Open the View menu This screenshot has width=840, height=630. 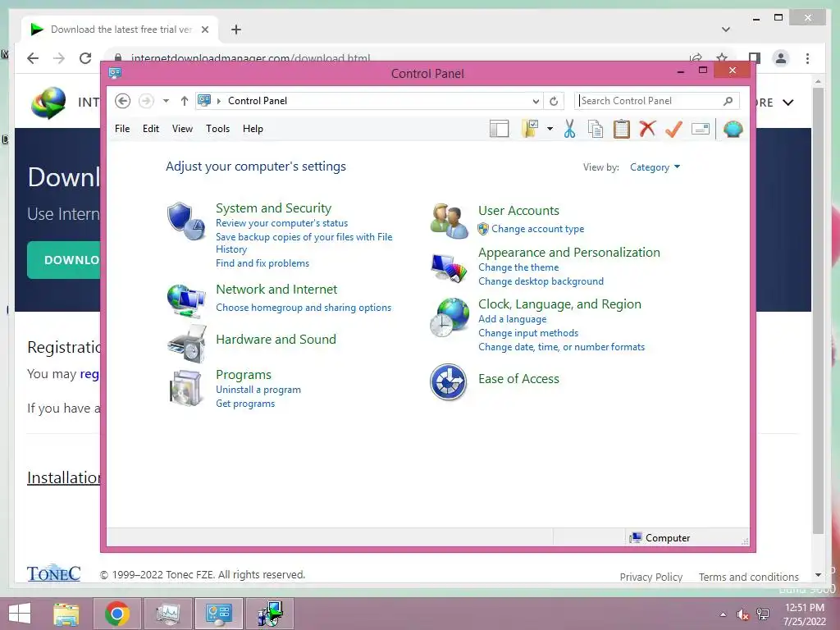(182, 129)
